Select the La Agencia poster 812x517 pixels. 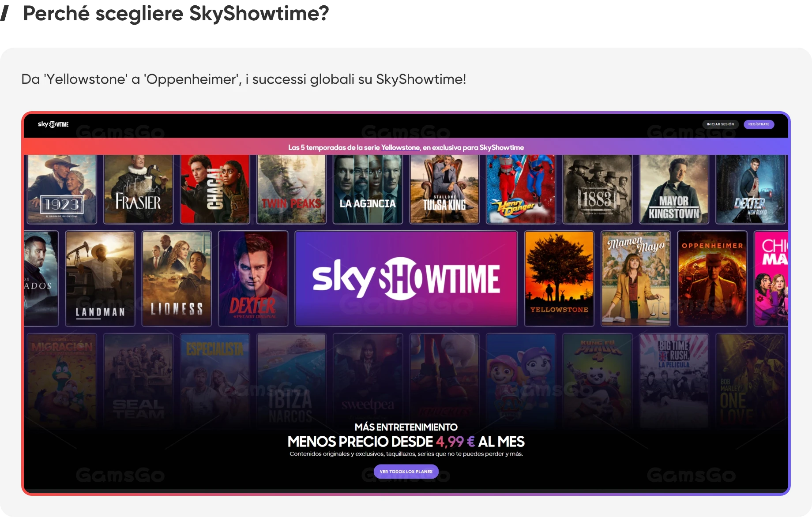[x=368, y=189]
